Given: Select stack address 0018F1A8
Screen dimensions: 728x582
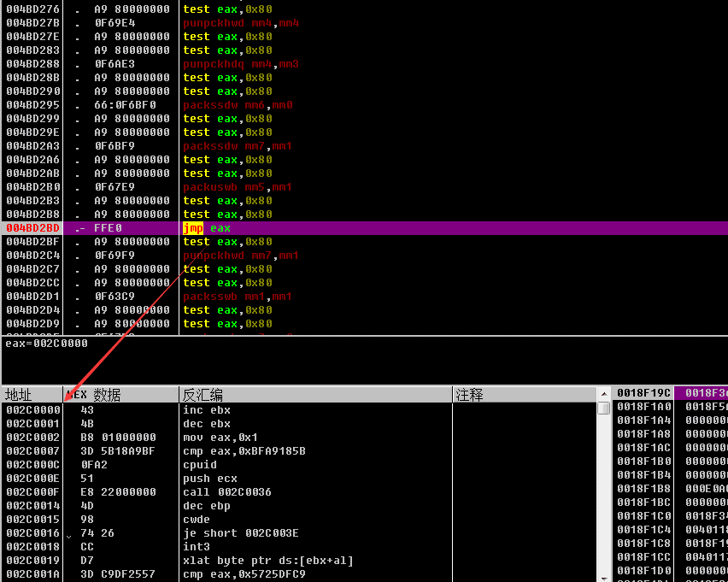Looking at the screenshot, I should tap(644, 434).
